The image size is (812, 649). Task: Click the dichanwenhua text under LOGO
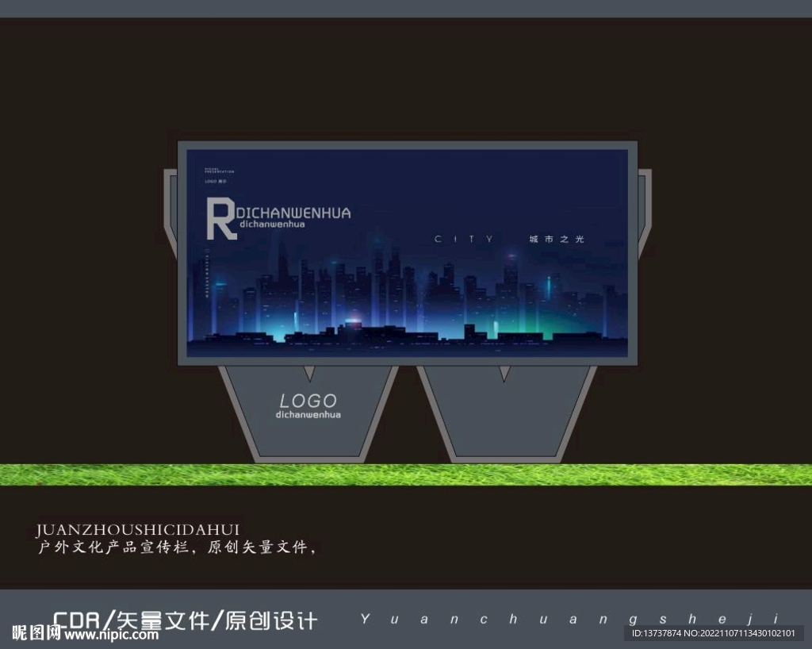click(308, 415)
